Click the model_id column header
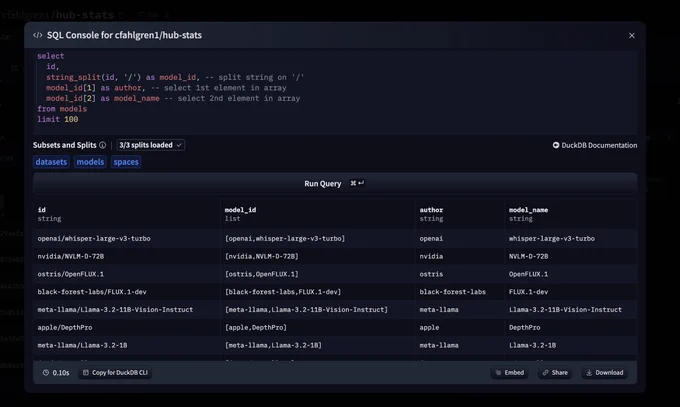Image resolution: width=680 pixels, height=407 pixels. coord(318,214)
